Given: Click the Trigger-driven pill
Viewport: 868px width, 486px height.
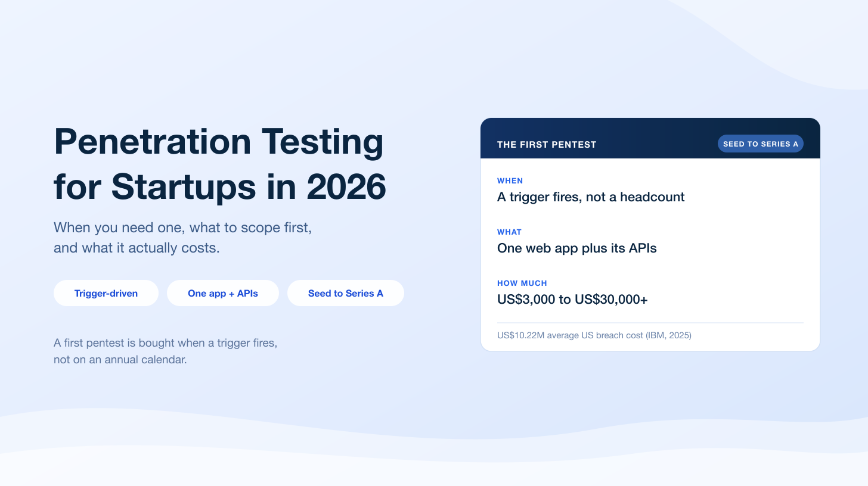Looking at the screenshot, I should (x=106, y=293).
